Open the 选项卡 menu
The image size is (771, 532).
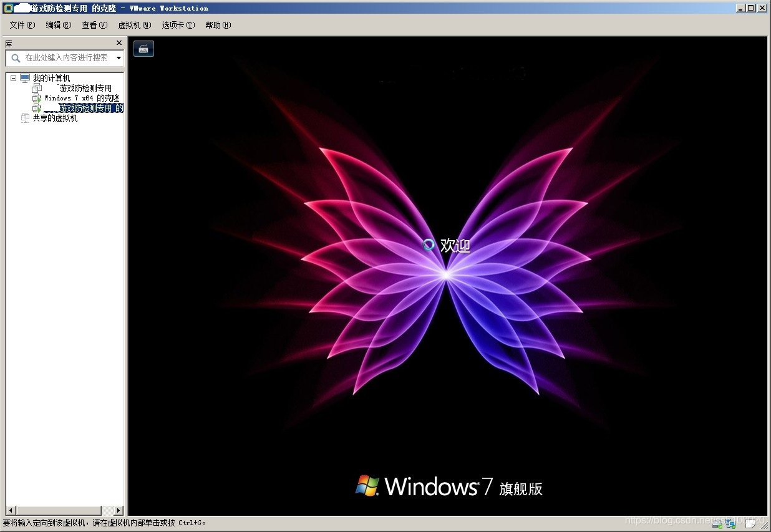point(178,25)
